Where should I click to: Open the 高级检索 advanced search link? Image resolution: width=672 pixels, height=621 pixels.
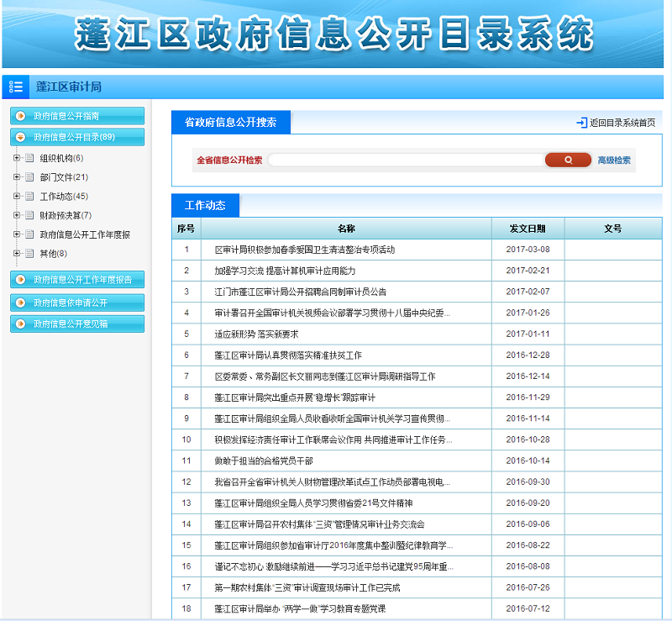(614, 160)
